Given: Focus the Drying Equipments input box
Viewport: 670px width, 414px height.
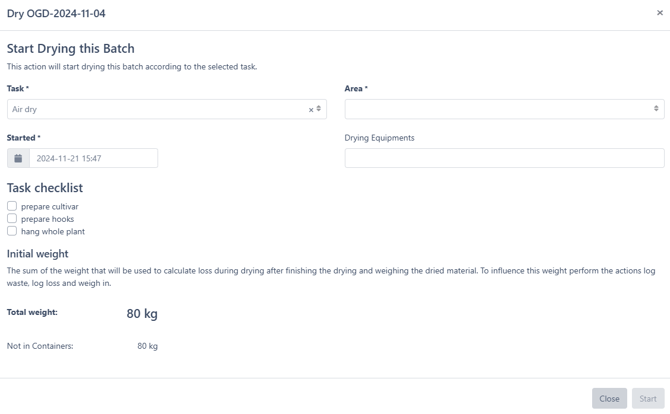Looking at the screenshot, I should (504, 158).
